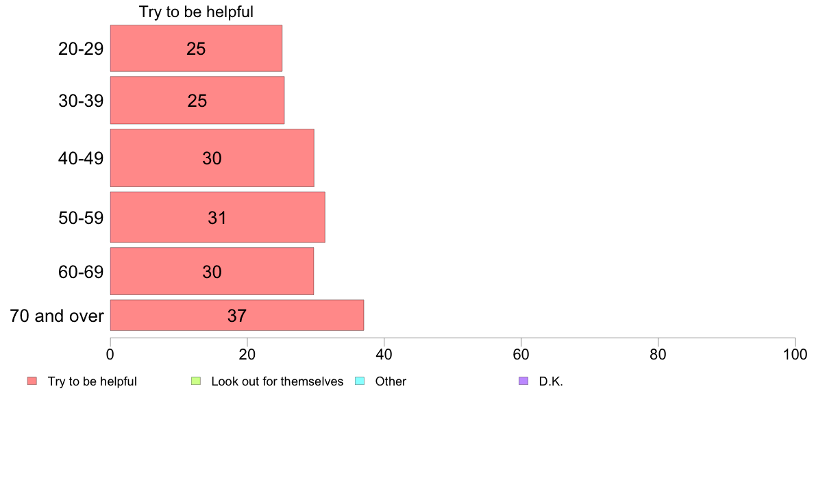This screenshot has height=504, width=814.
Task: Click the red Try to be helpful legend swatch
Action: point(32,381)
